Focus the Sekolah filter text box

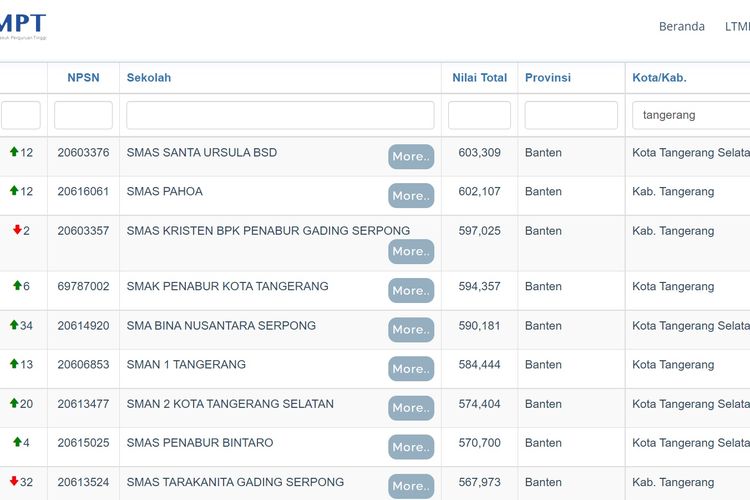click(280, 115)
